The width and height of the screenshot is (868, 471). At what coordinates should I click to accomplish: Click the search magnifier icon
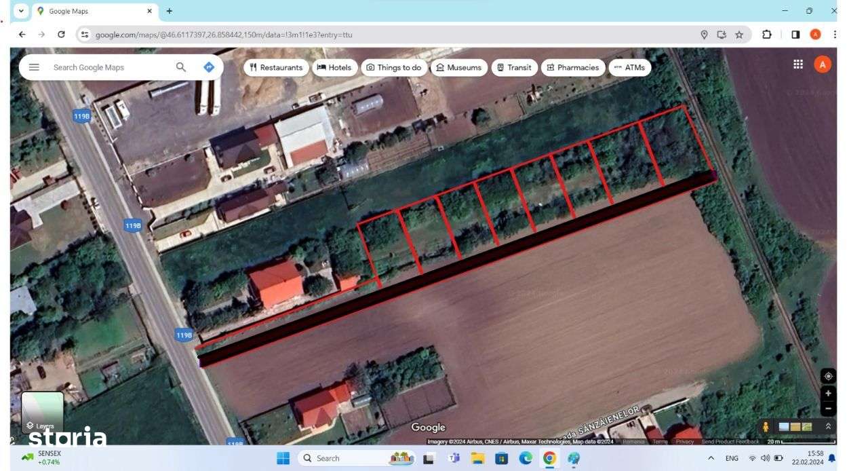181,67
